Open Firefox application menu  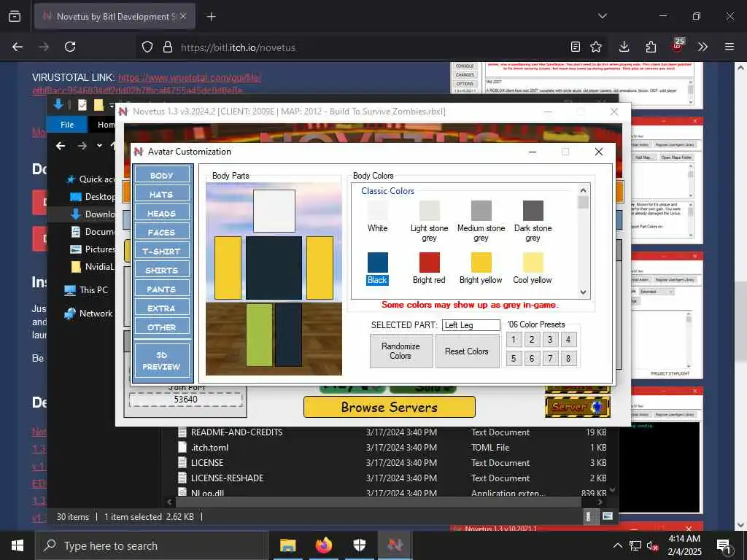coord(729,47)
